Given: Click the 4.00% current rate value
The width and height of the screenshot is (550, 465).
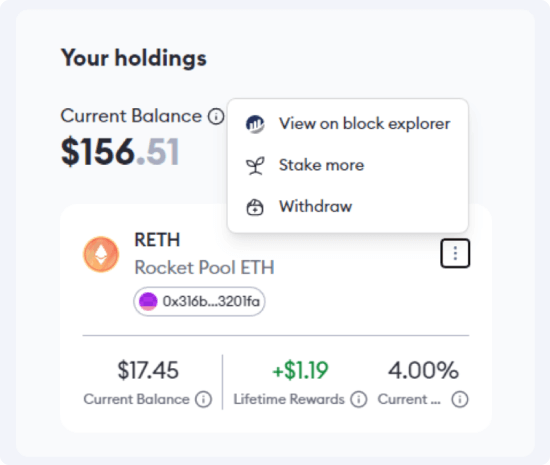Looking at the screenshot, I should click(x=423, y=370).
